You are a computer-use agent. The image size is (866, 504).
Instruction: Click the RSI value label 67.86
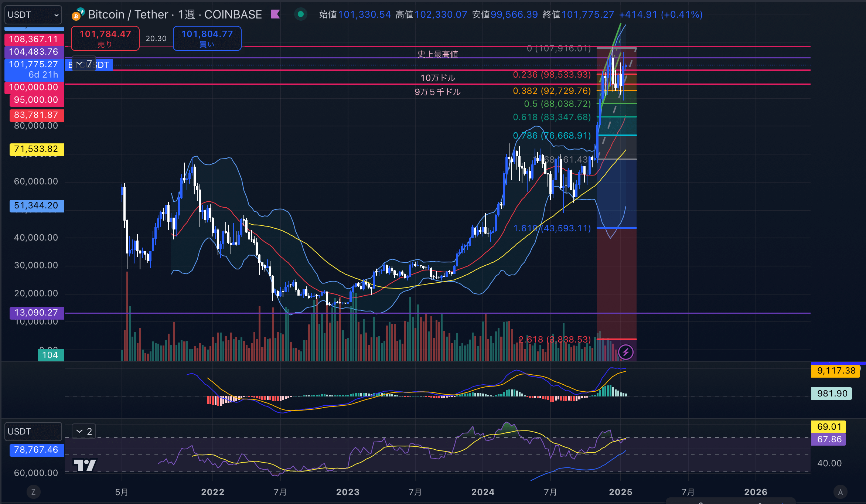coord(829,439)
